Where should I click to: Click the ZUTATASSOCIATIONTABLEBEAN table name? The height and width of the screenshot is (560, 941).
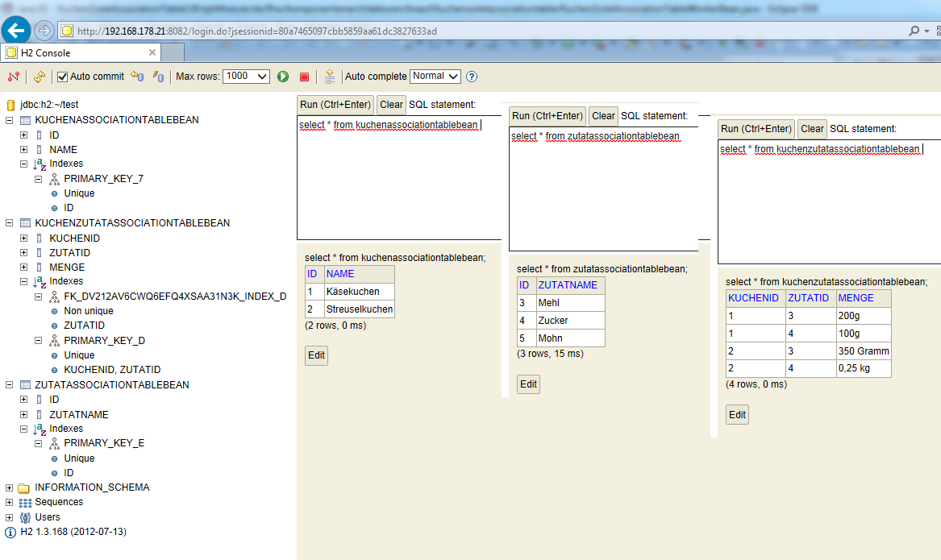111,385
